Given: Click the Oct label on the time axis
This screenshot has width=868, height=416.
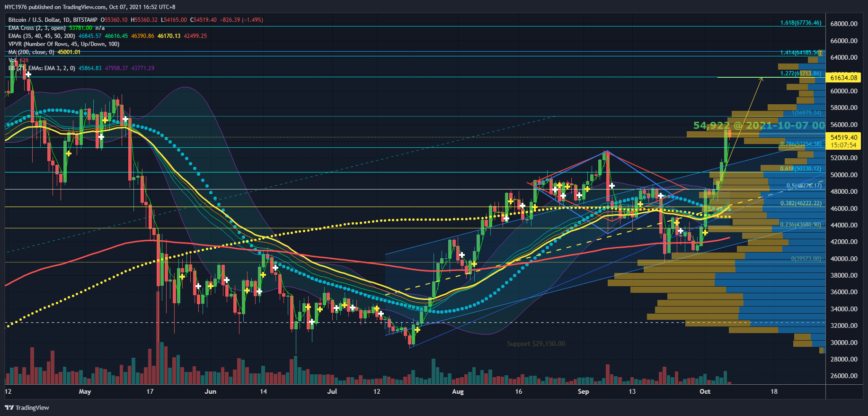Looking at the screenshot, I should (705, 391).
